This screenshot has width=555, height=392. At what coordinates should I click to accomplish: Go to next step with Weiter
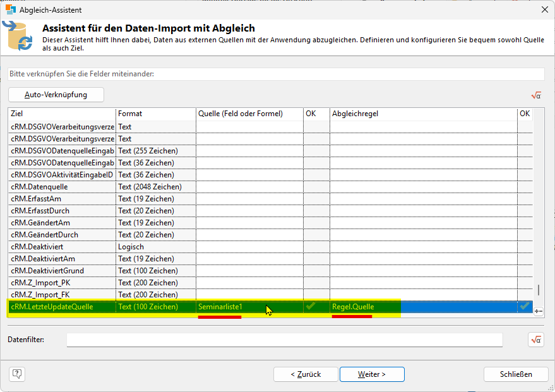click(x=371, y=374)
